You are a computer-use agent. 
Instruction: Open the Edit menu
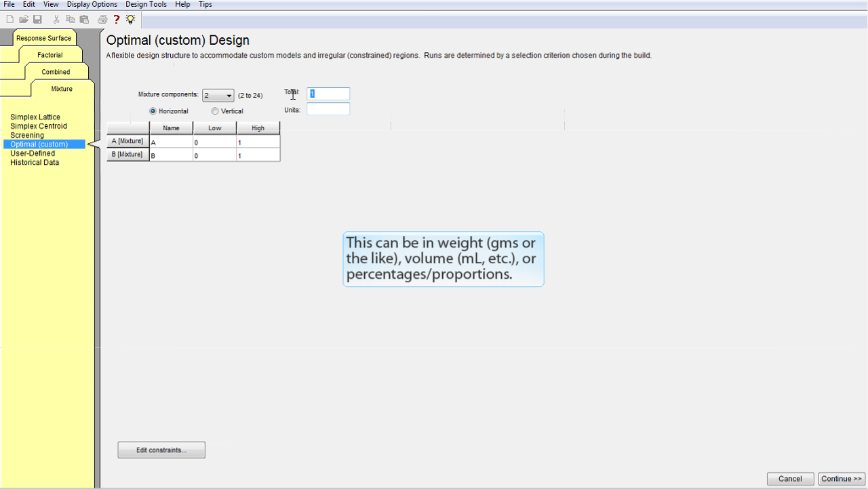click(x=29, y=5)
